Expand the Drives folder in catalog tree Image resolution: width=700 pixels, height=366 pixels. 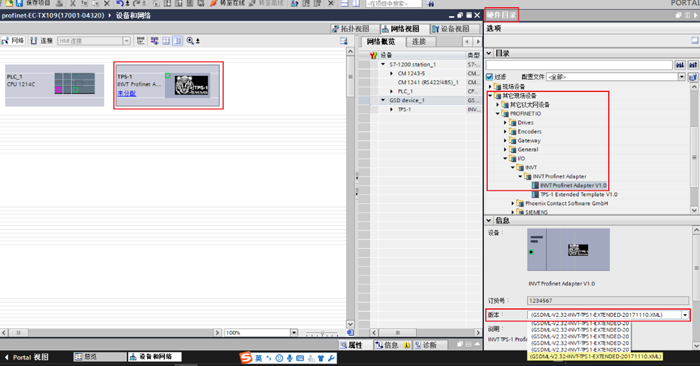click(505, 122)
